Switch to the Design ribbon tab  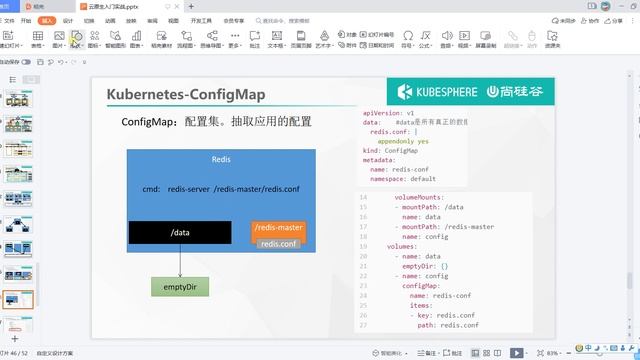pyautogui.click(x=68, y=20)
